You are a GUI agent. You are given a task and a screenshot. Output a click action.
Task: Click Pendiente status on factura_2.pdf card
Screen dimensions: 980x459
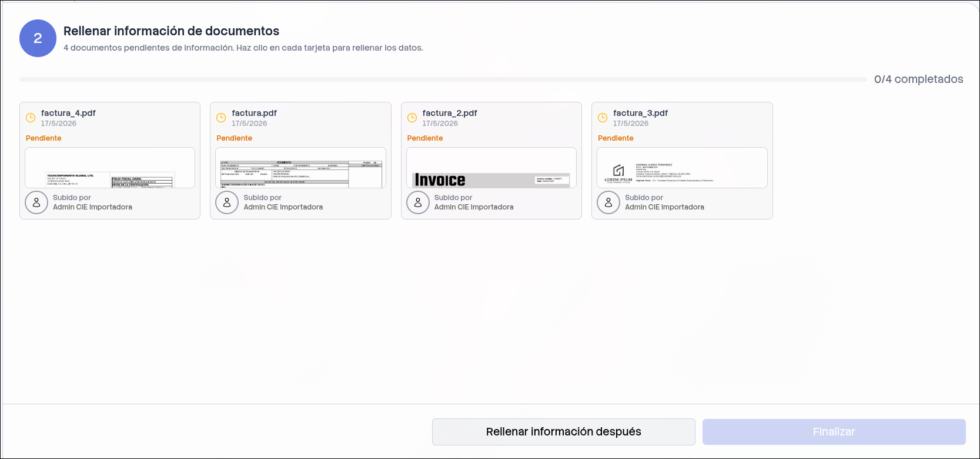[425, 138]
